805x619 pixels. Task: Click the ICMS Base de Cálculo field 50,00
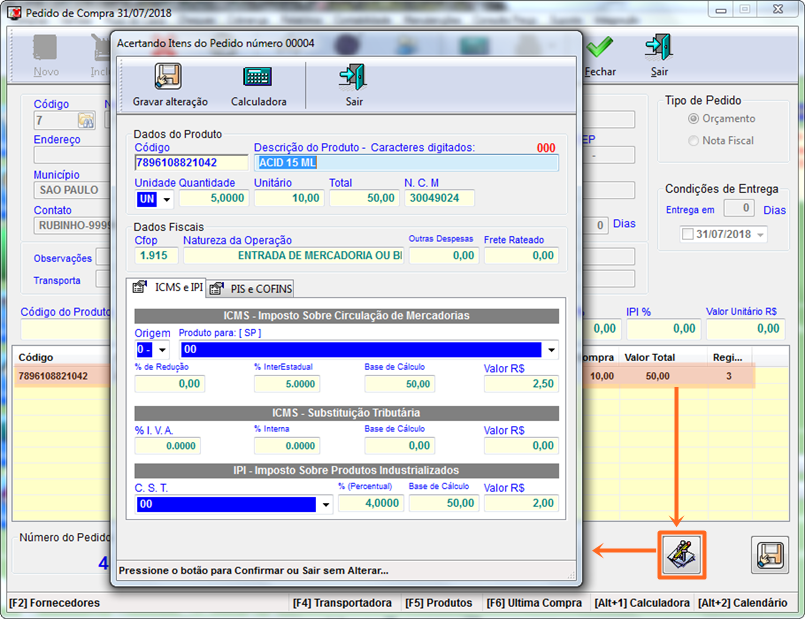pyautogui.click(x=399, y=384)
